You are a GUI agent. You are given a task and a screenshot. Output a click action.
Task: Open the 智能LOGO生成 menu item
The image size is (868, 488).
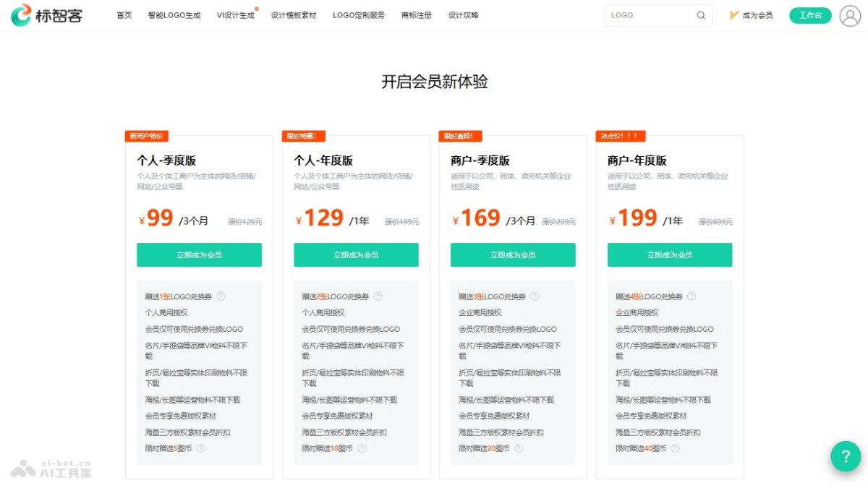click(174, 14)
